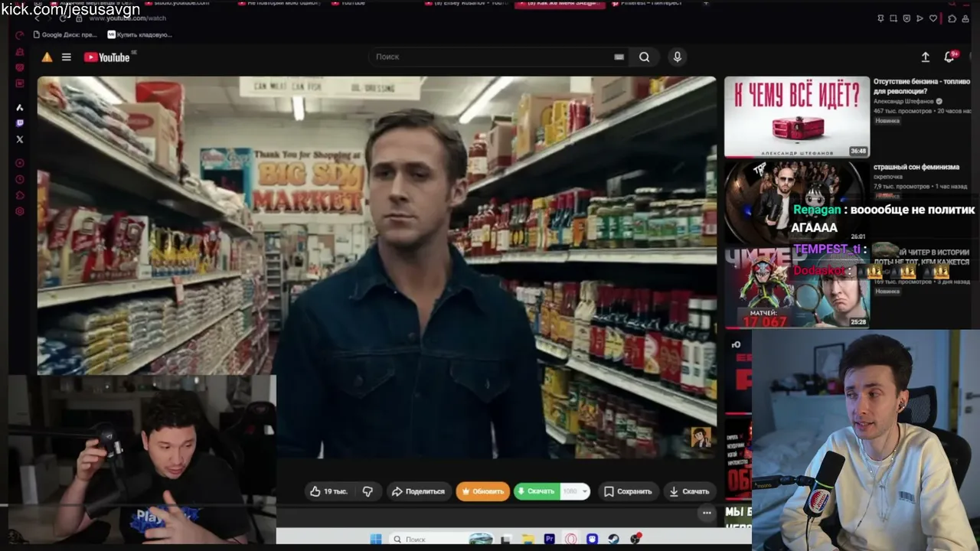Like the video showing 19 тыс.
Image resolution: width=980 pixels, height=551 pixels.
point(329,491)
